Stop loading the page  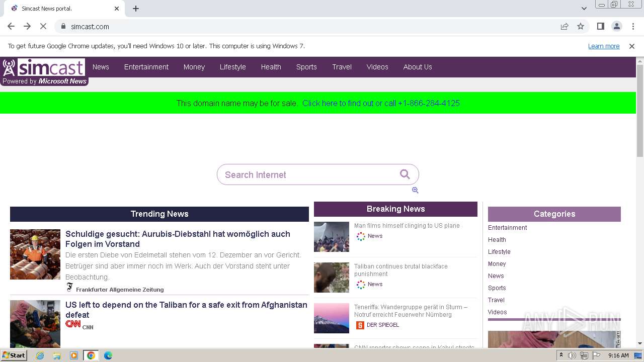tap(43, 26)
